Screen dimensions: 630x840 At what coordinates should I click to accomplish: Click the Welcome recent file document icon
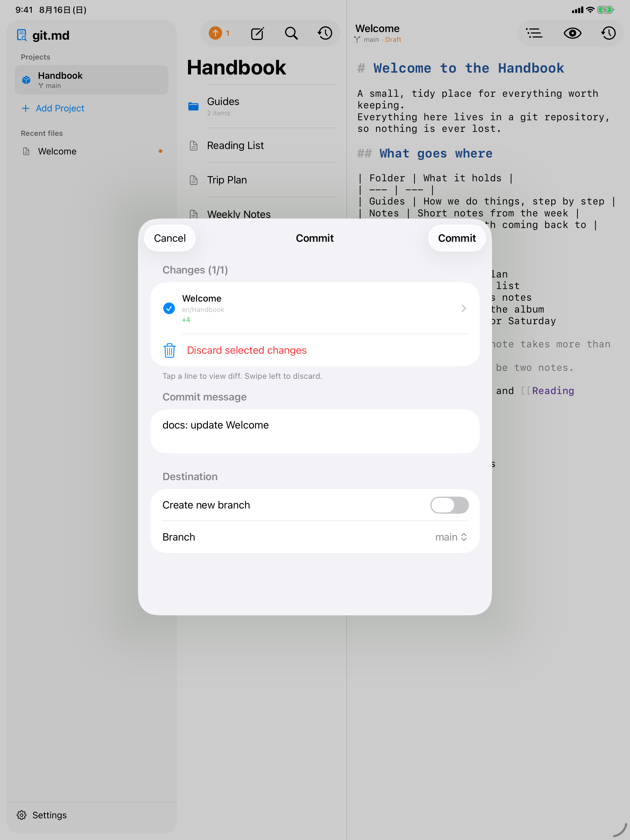pyautogui.click(x=26, y=151)
